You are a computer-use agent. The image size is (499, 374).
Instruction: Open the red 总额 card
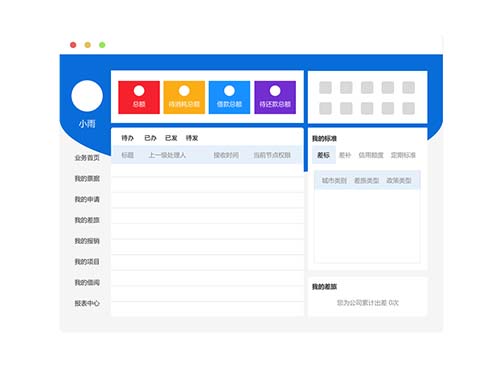[x=139, y=97]
